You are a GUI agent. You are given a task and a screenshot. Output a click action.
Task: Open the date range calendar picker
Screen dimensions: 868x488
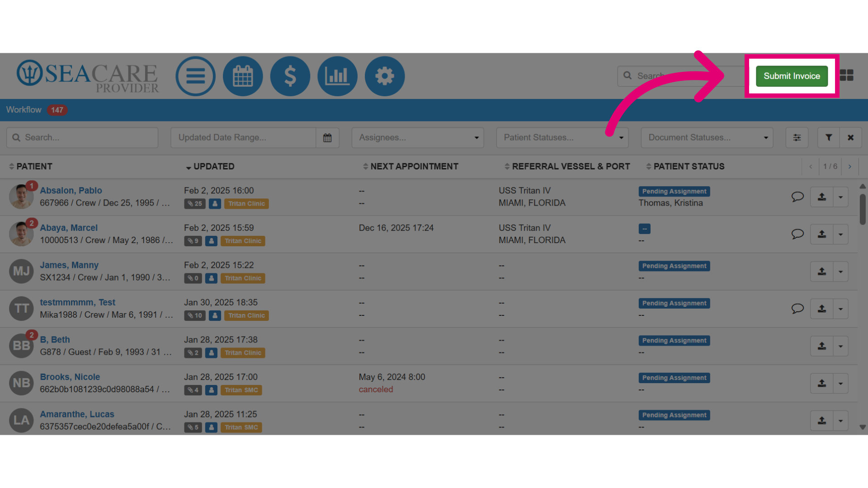(x=327, y=137)
